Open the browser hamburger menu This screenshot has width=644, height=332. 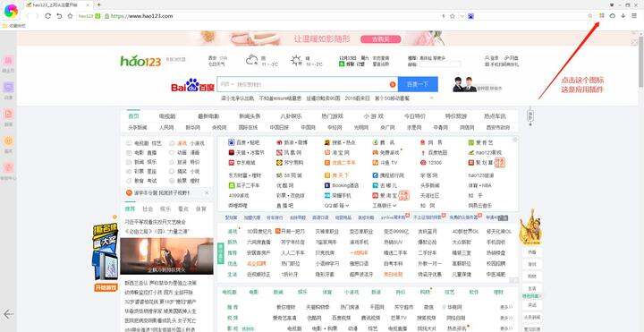(634, 15)
